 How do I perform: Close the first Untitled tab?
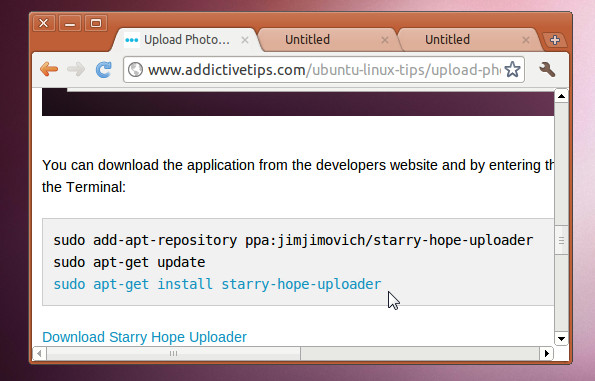pyautogui.click(x=384, y=40)
